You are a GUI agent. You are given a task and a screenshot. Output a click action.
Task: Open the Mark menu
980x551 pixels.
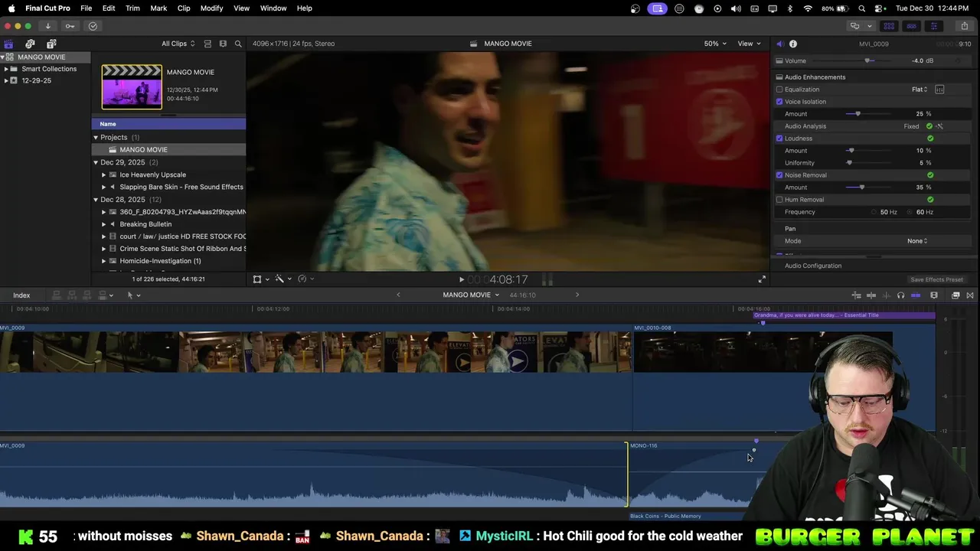[x=158, y=8]
